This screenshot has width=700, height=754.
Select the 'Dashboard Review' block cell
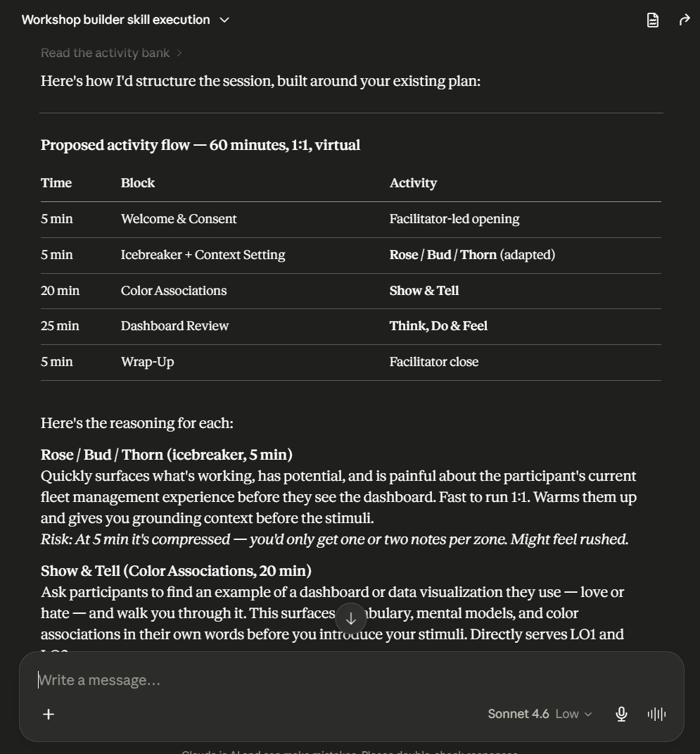tap(175, 326)
